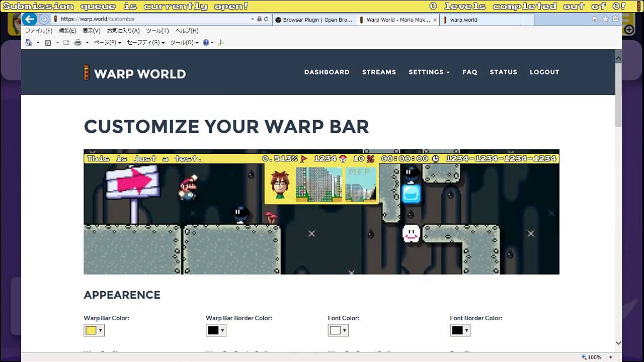
Task: Click the APPEARENCE section heading
Action: pyautogui.click(x=122, y=295)
